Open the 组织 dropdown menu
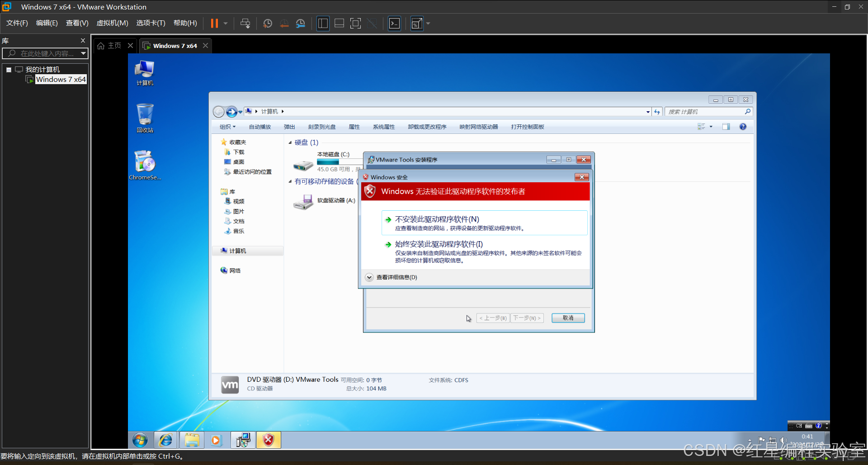The image size is (868, 465). tap(227, 127)
